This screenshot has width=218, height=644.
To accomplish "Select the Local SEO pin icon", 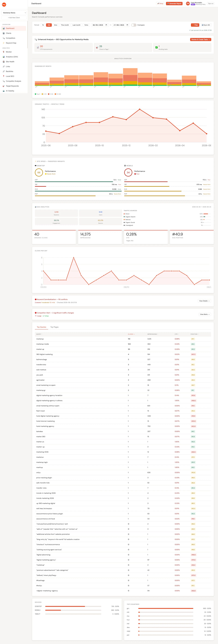I will click(x=4, y=76).
